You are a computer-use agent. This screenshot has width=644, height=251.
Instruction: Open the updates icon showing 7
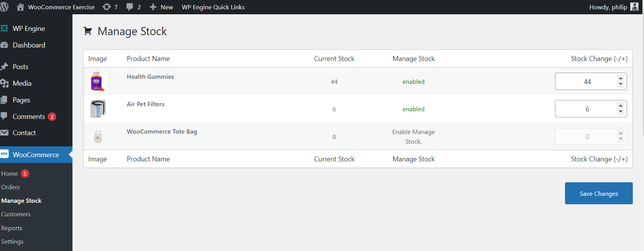[106, 7]
